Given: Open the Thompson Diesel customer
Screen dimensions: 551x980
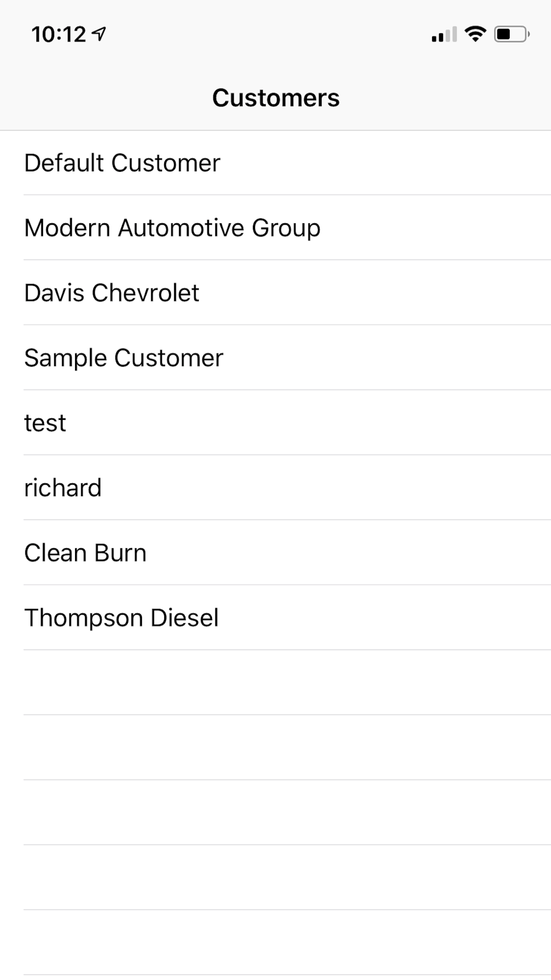Looking at the screenshot, I should 122,618.
